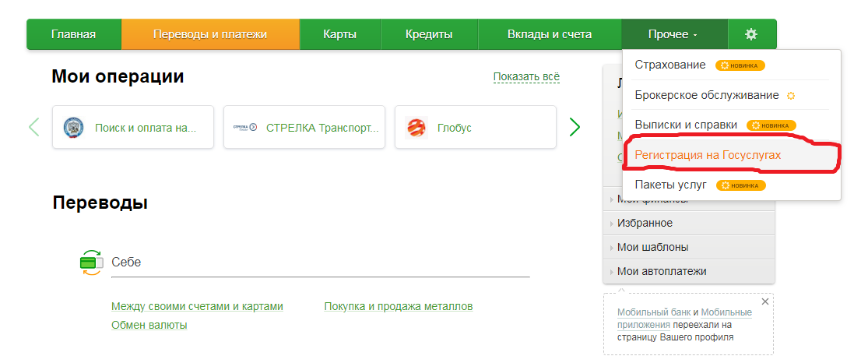
Task: Open Между своими счетами и картами link
Action: (x=197, y=306)
